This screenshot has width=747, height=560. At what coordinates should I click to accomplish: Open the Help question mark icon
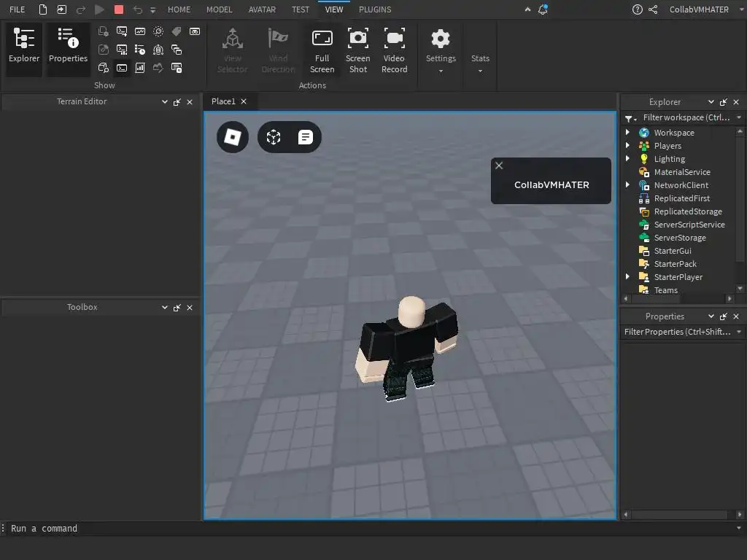pyautogui.click(x=637, y=9)
